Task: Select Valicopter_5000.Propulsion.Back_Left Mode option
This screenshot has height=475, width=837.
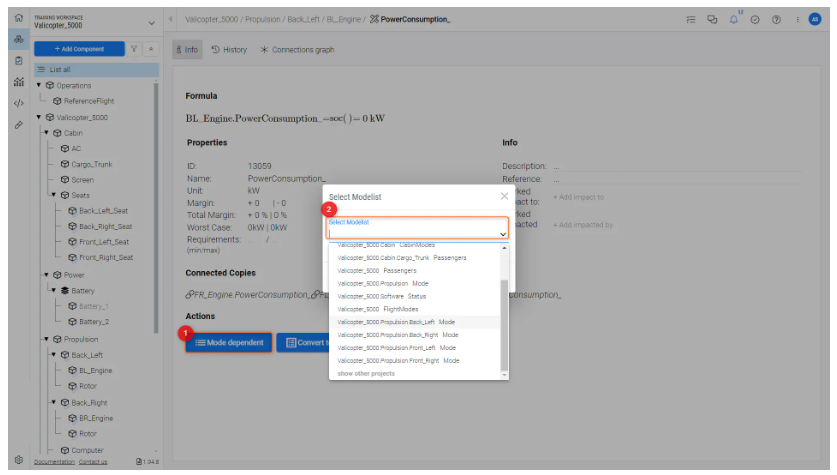Action: coord(415,322)
